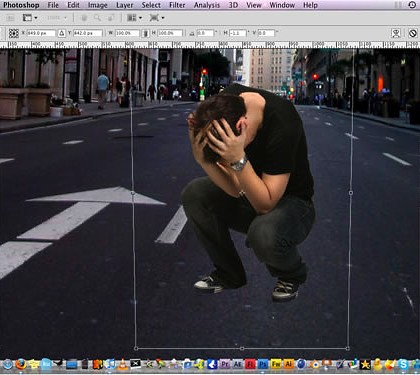
Task: Open X11 icon in the Dock
Action: click(x=136, y=364)
